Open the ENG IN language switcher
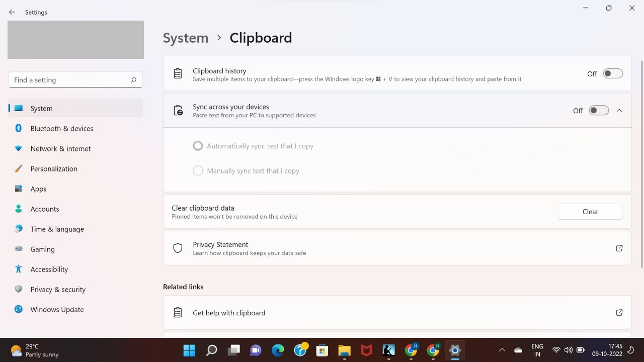 coord(537,350)
